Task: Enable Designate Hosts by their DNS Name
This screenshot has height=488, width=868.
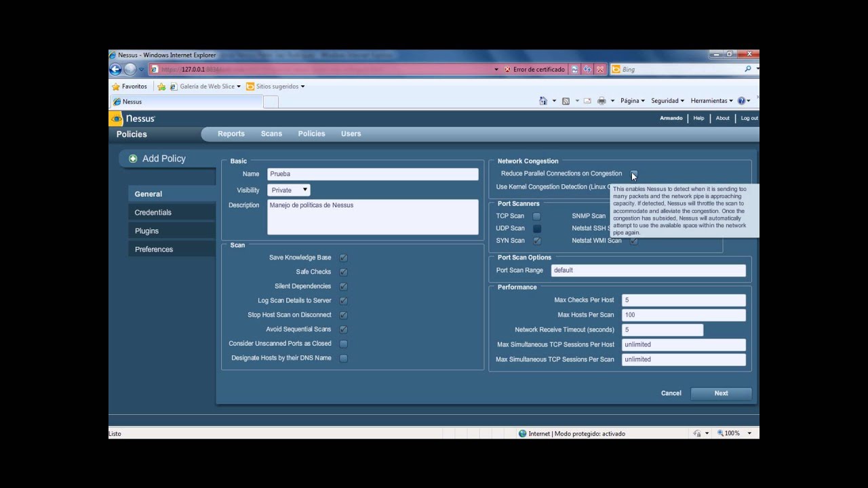Action: [x=344, y=358]
